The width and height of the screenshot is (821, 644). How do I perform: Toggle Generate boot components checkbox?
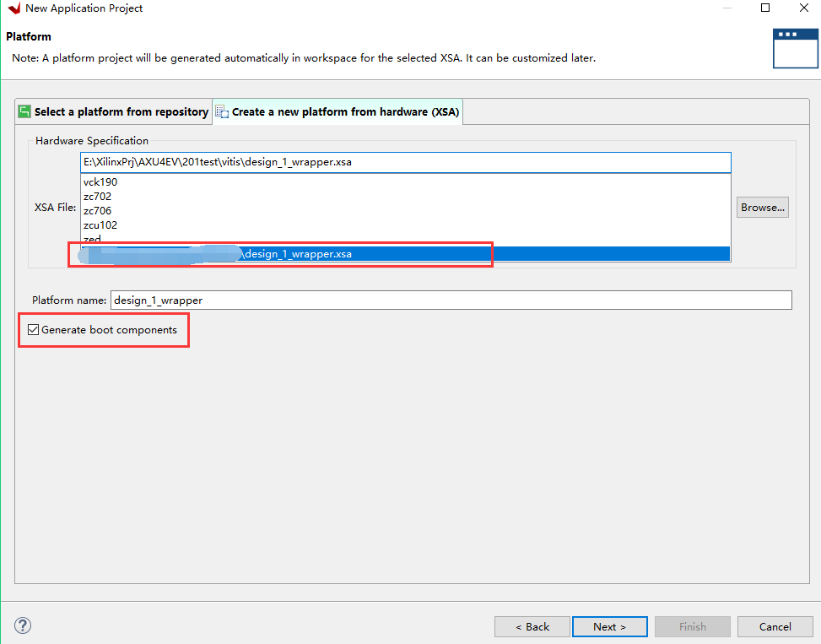coord(33,330)
